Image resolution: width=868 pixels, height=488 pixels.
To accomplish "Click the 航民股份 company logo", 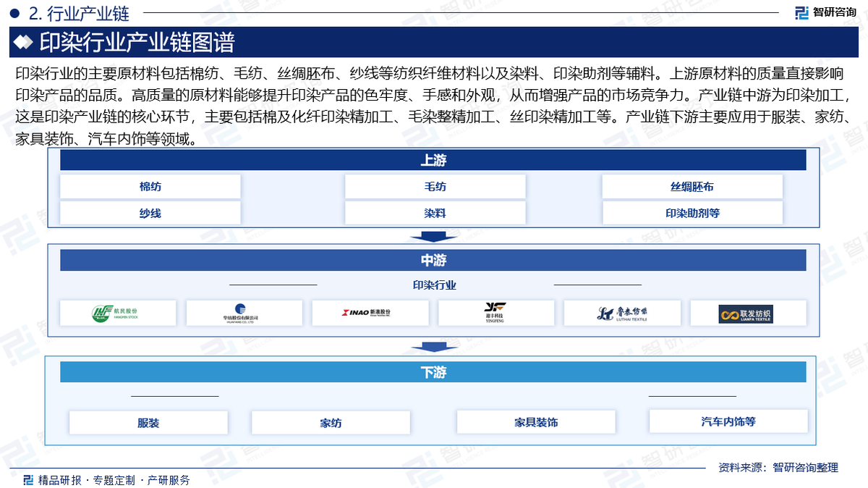I will (x=118, y=313).
